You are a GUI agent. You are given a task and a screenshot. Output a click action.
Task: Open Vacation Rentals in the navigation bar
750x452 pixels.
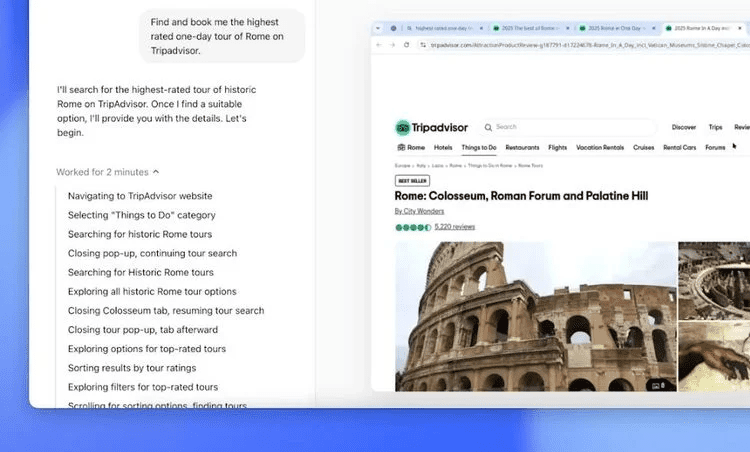click(600, 148)
